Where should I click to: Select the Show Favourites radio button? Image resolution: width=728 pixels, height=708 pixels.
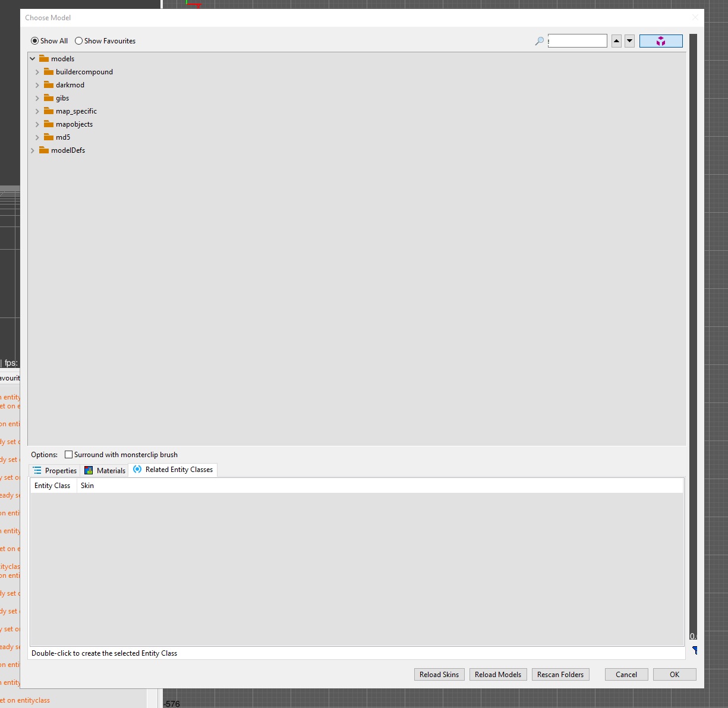pyautogui.click(x=78, y=41)
